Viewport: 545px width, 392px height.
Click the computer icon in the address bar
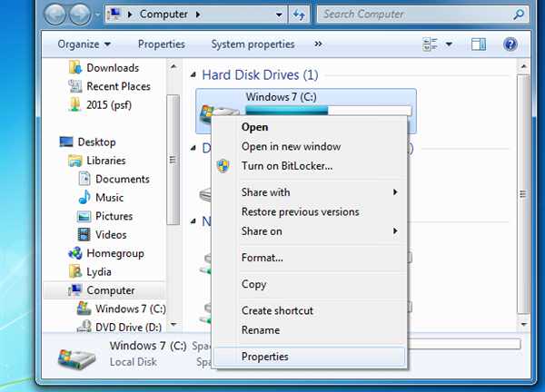[x=114, y=15]
